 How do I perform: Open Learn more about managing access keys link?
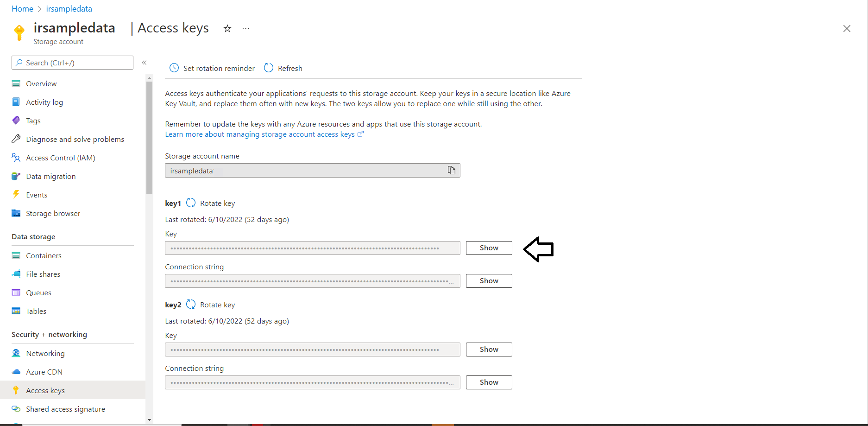tap(264, 134)
